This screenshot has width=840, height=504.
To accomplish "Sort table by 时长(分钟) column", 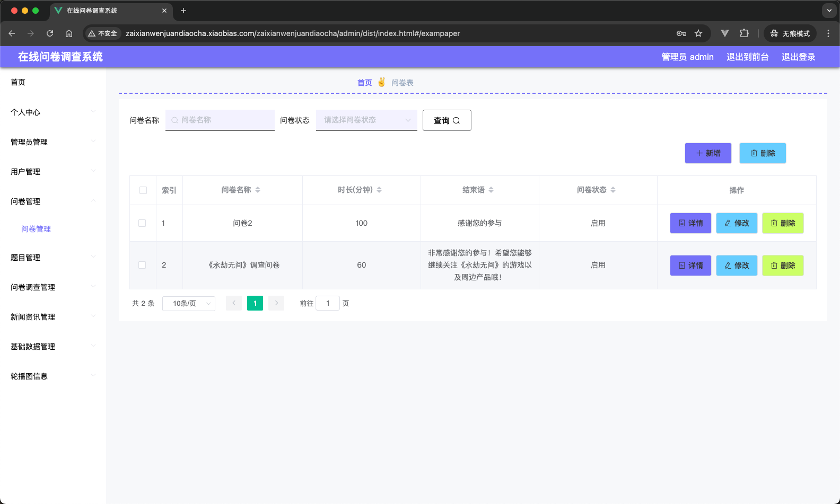I will (x=379, y=190).
